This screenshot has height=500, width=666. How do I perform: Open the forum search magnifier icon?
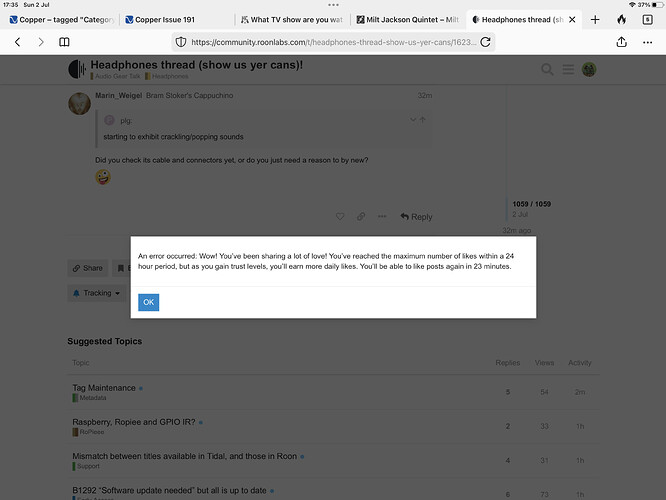[x=547, y=69]
